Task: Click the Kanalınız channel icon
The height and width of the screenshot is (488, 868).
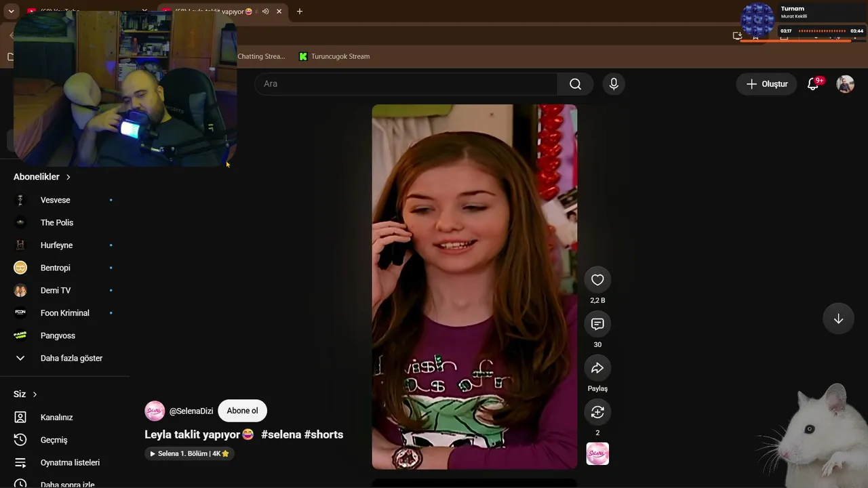Action: coord(20,418)
